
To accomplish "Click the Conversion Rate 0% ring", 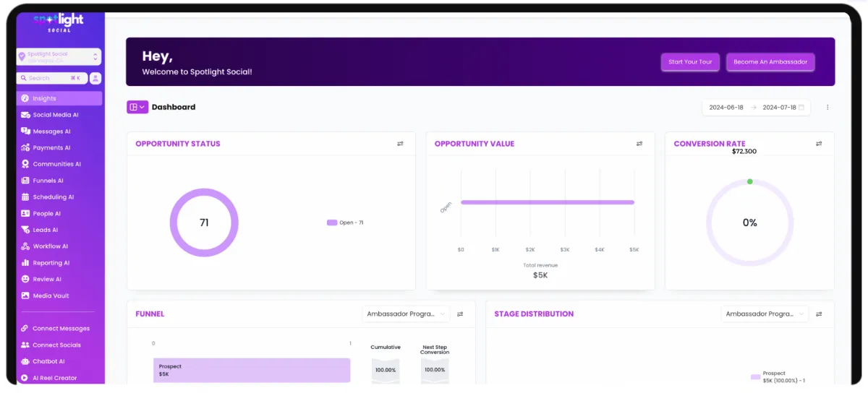I will [x=750, y=223].
